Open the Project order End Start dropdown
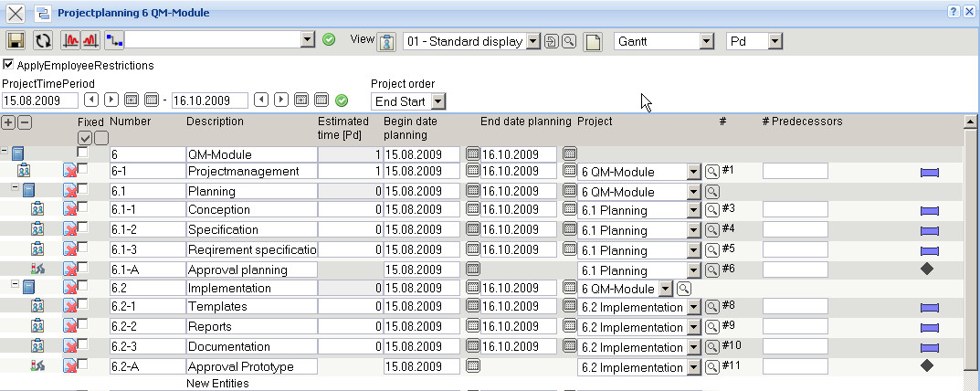 click(437, 100)
